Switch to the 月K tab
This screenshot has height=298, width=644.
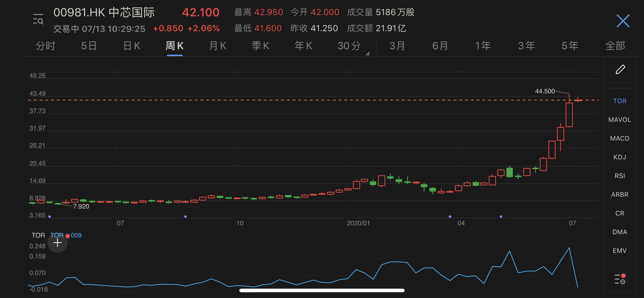click(x=218, y=46)
